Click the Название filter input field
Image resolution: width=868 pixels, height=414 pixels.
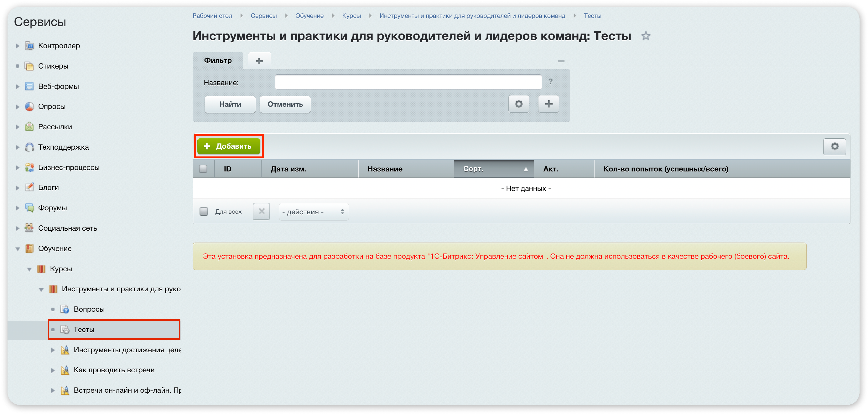pyautogui.click(x=408, y=82)
